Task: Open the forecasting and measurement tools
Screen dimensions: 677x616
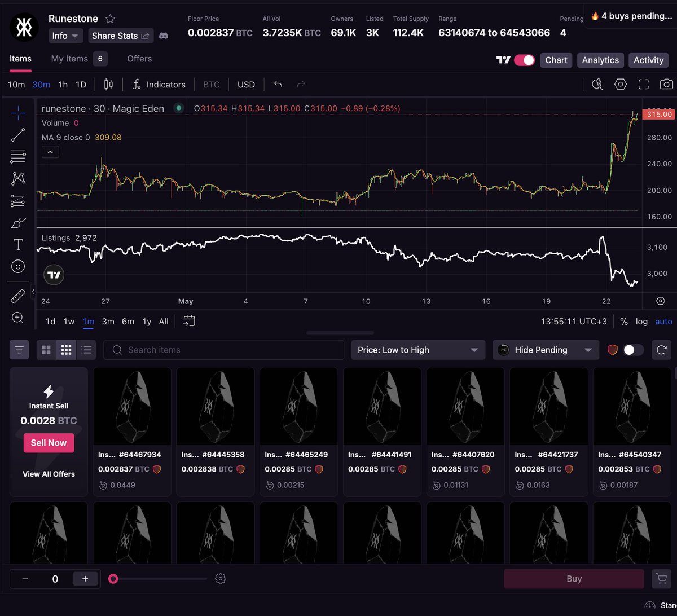Action: coord(18,201)
